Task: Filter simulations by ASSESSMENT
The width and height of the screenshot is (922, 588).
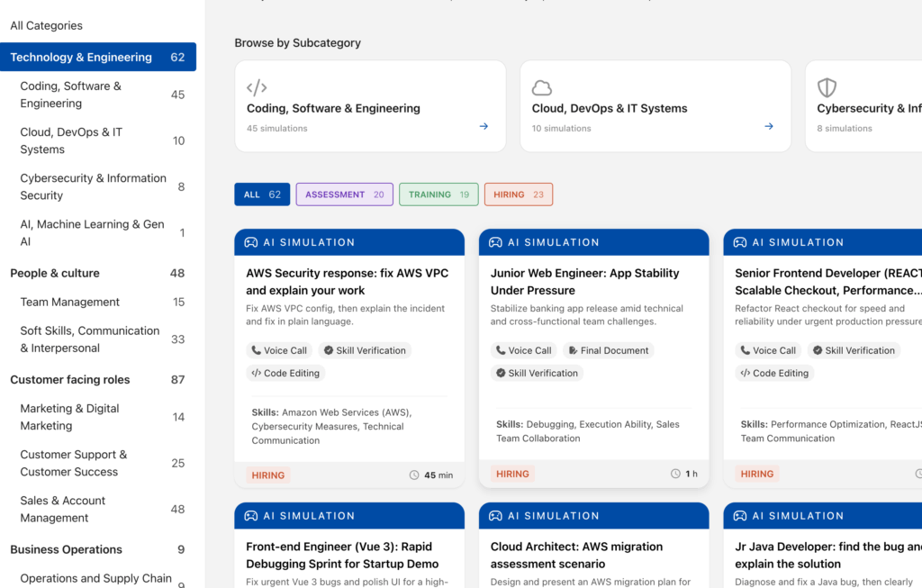Action: coord(344,194)
